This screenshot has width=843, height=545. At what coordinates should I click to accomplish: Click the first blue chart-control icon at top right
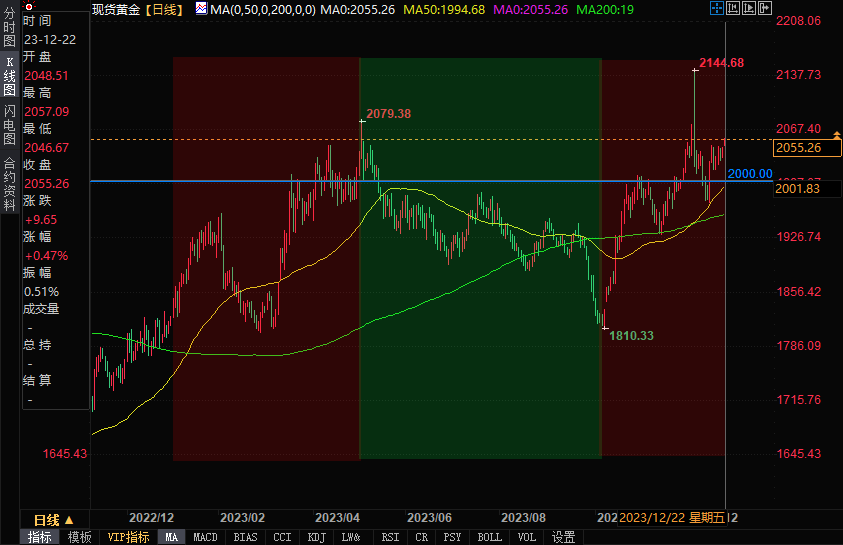[715, 9]
